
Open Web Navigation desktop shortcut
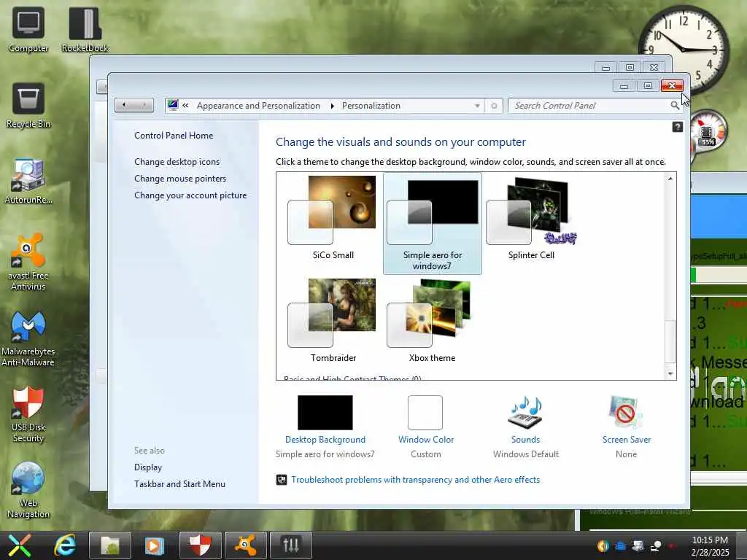(x=28, y=490)
